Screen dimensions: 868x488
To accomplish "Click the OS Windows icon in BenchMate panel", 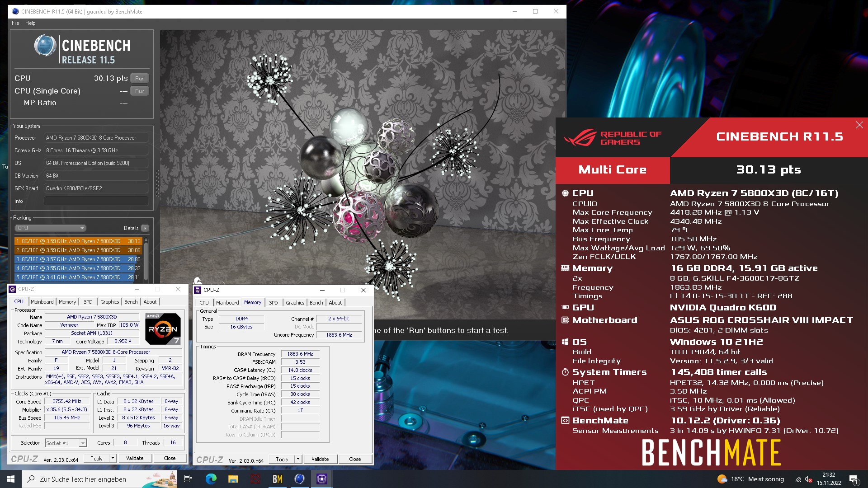I will click(x=565, y=342).
